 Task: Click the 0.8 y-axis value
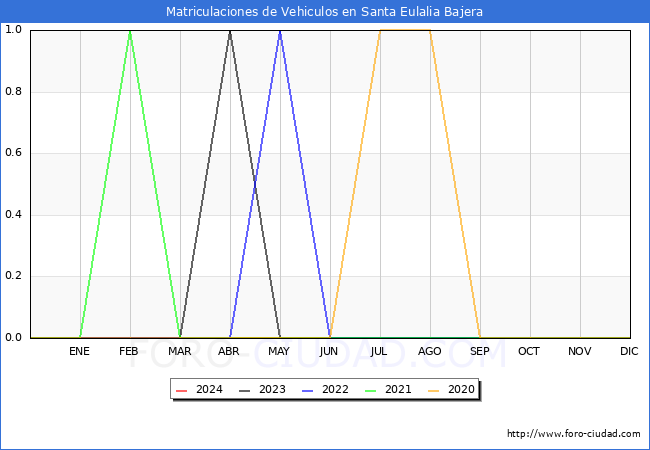pyautogui.click(x=13, y=92)
